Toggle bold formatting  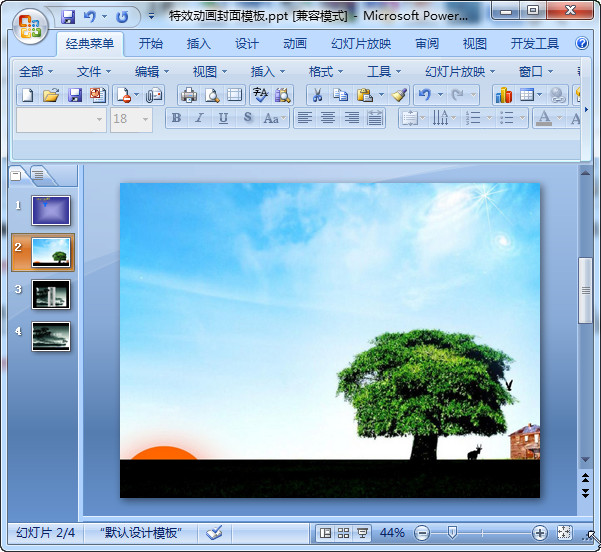click(176, 118)
